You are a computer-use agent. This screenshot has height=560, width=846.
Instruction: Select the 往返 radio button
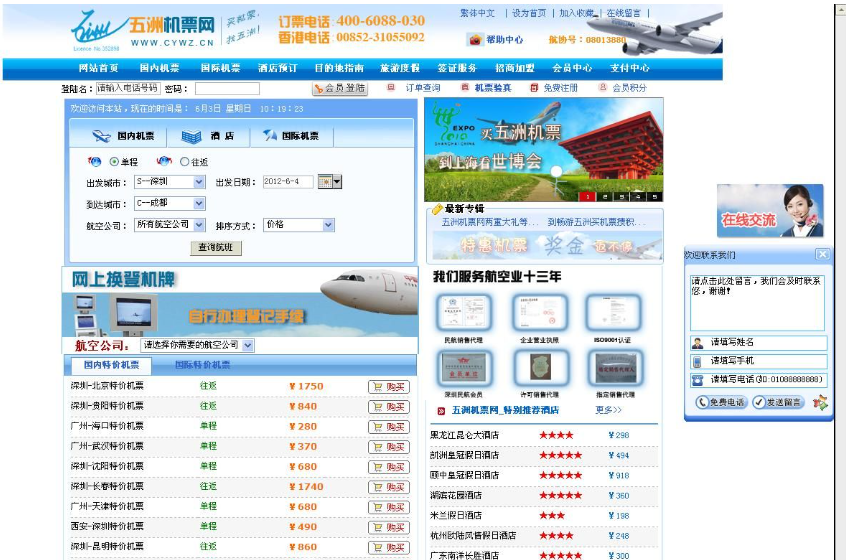(185, 161)
